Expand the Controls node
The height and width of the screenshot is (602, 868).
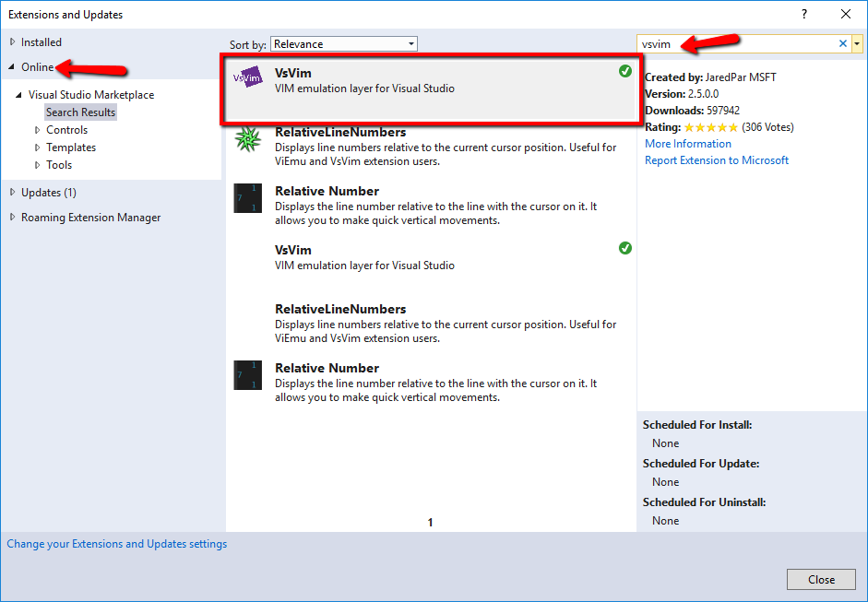(37, 130)
